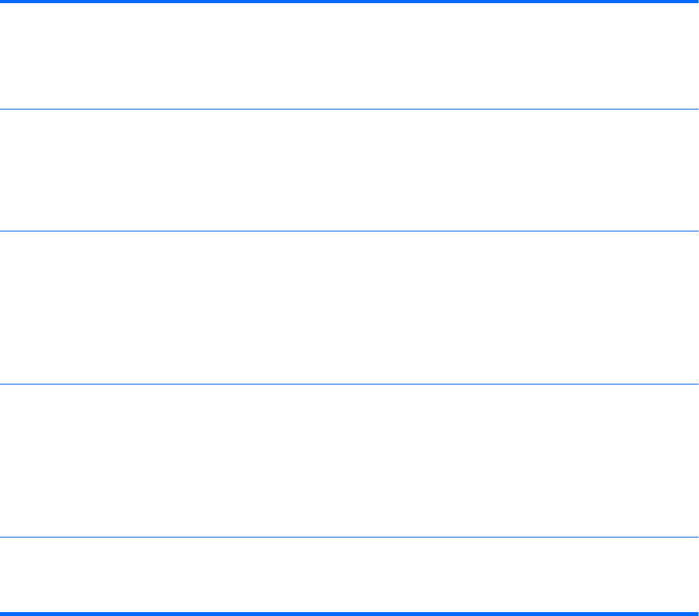Viewport: 699px width, 616px height.
Task: Click the left end of the bottom border
Action: pyautogui.click(x=3, y=614)
